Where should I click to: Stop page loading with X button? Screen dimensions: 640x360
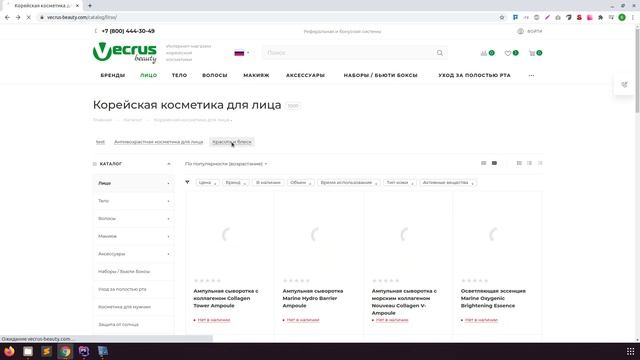point(29,18)
